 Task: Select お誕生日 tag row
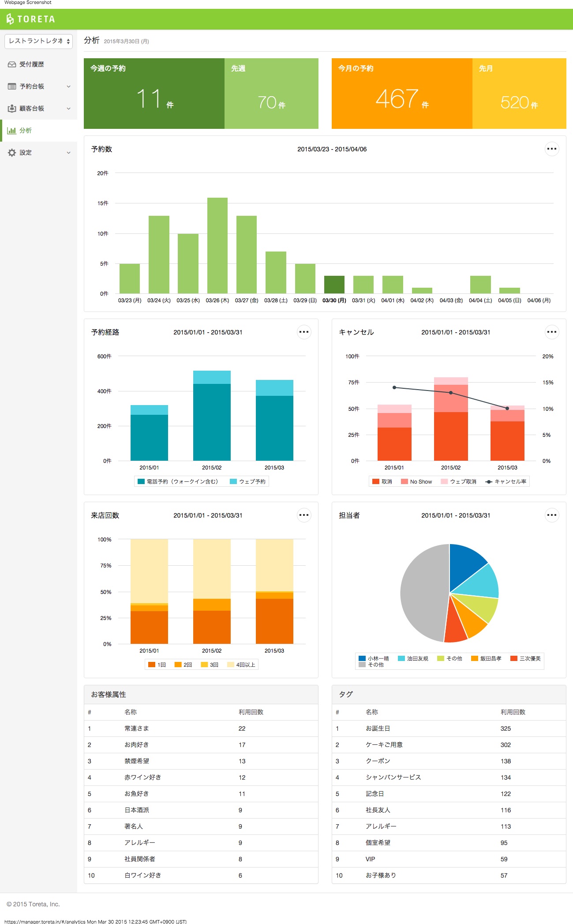[x=449, y=729]
